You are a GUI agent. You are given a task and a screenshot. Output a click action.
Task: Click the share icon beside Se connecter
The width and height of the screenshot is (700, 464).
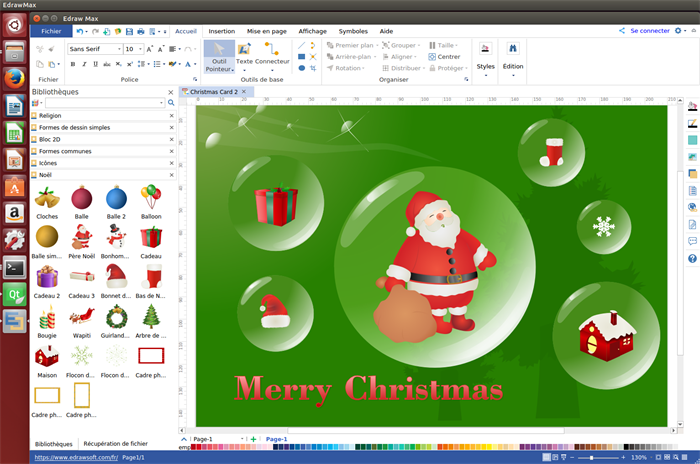point(622,30)
